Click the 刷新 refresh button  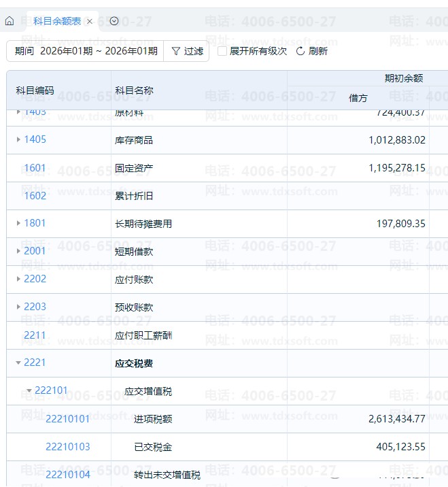pyautogui.click(x=312, y=51)
